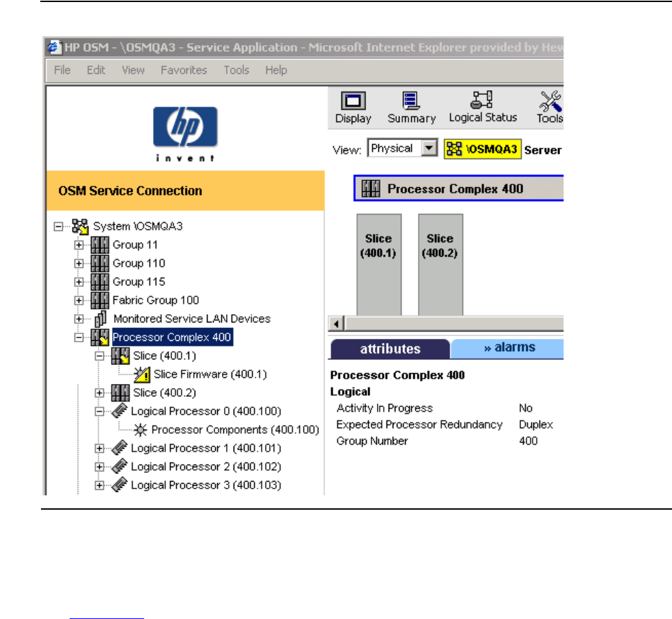The height and width of the screenshot is (619, 672).
Task: Open the Display toolbar icon
Action: pos(353,101)
